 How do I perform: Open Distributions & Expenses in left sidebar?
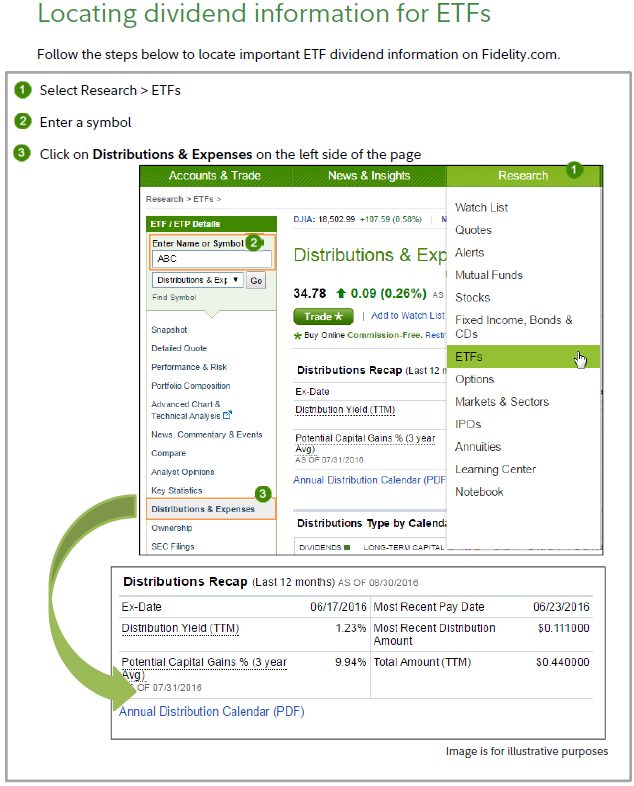[202, 509]
